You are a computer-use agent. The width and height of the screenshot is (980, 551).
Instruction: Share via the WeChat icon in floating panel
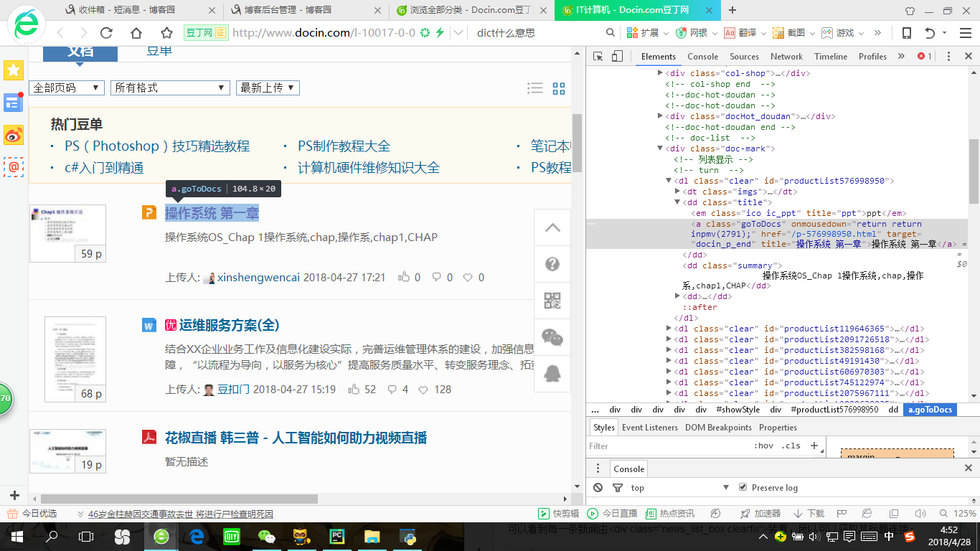tap(552, 336)
